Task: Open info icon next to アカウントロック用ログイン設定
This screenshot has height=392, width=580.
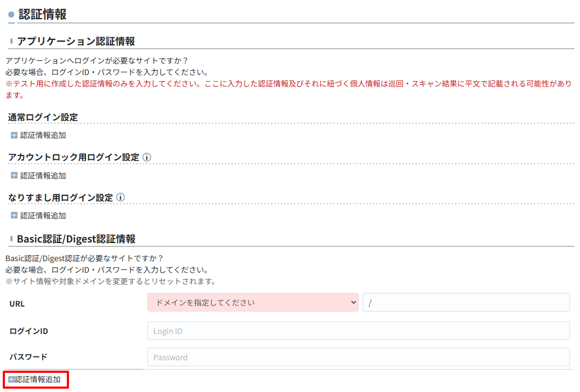Action: pyautogui.click(x=147, y=157)
